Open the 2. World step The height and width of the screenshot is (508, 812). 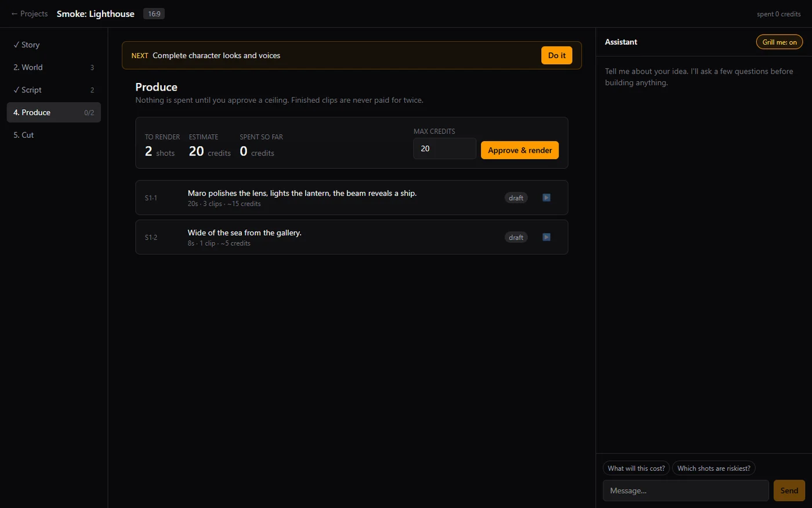click(54, 67)
